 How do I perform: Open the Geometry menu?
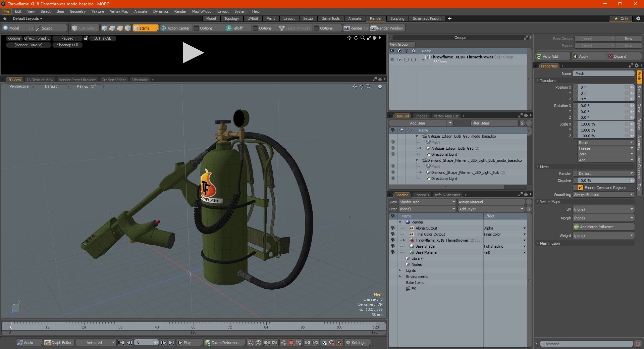click(x=77, y=11)
